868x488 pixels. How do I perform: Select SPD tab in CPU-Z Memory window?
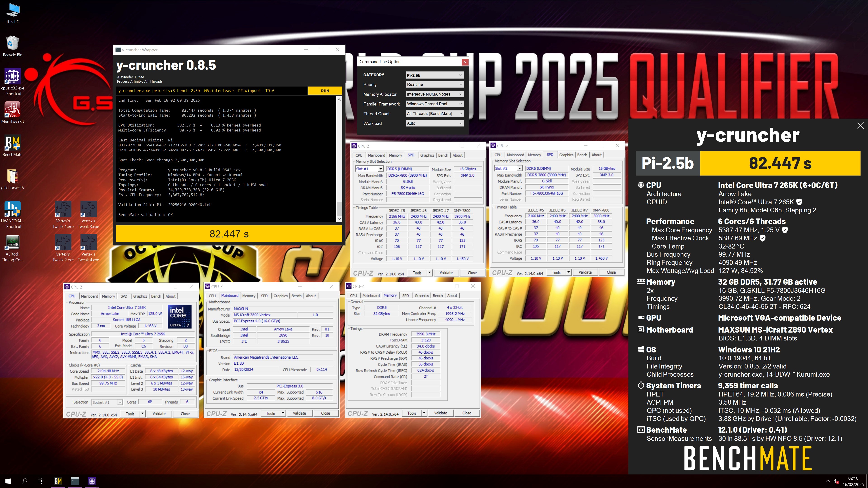coord(405,296)
